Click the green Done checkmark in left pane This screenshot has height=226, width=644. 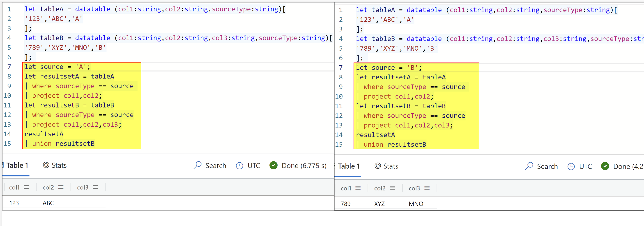pyautogui.click(x=273, y=165)
